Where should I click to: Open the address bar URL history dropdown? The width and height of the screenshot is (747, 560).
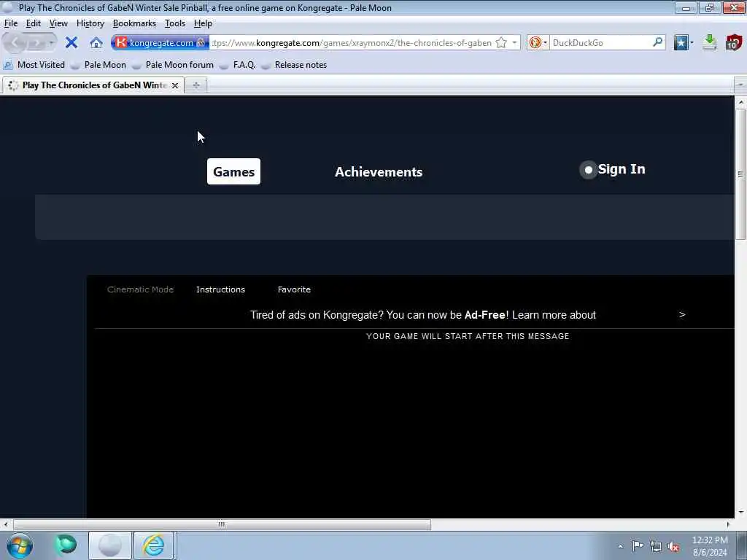coord(514,43)
